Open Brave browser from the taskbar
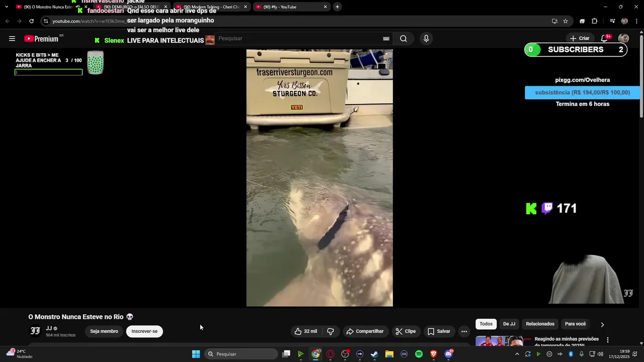The height and width of the screenshot is (362, 644). click(x=434, y=354)
